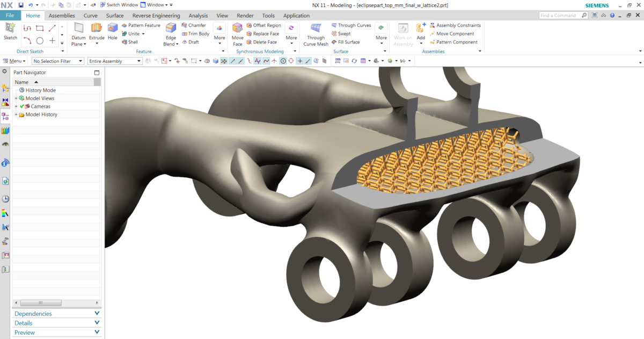Collapse the Dependencies panel section

point(97,313)
